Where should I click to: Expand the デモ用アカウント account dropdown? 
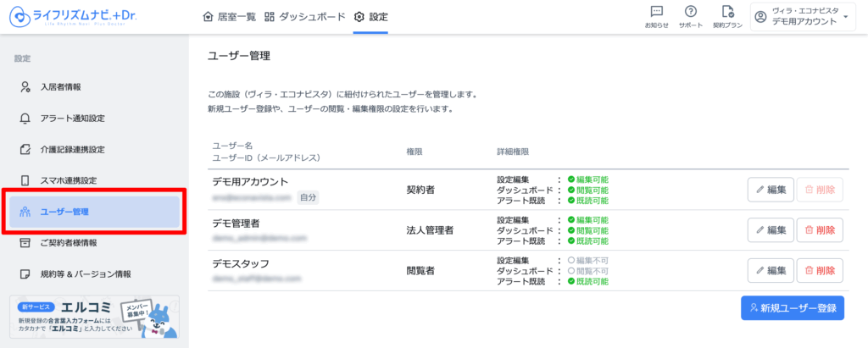click(802, 17)
